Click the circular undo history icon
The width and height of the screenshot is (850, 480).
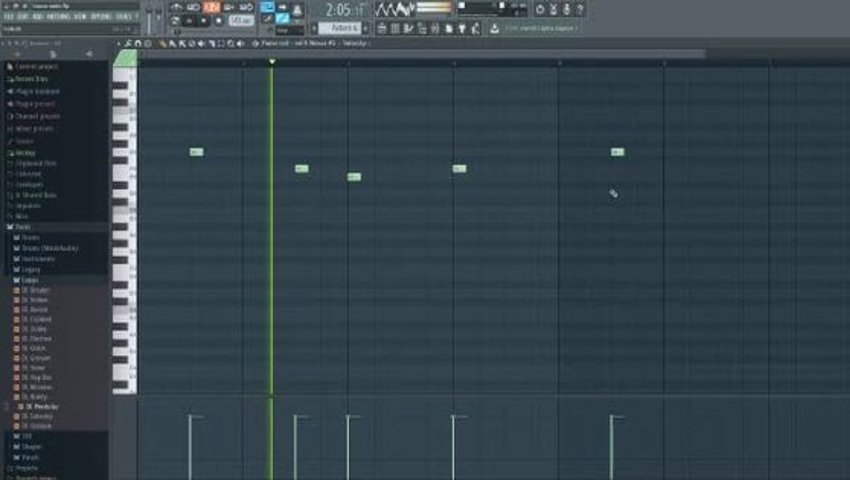tap(539, 9)
